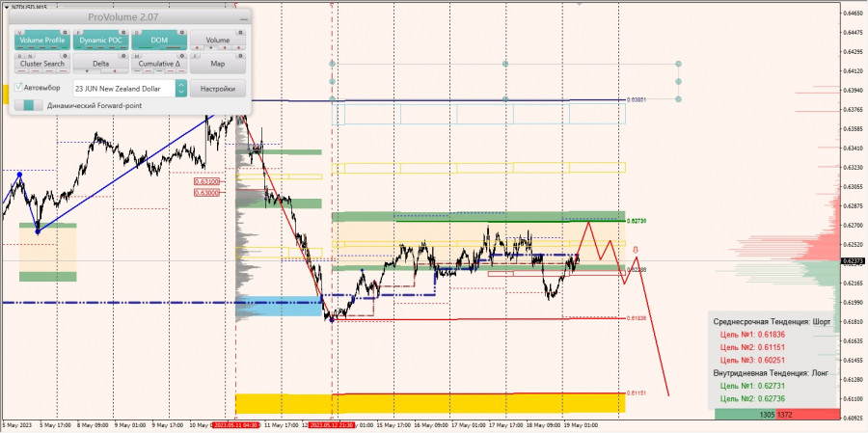Open gear settings on the Volume button
The height and width of the screenshot is (433, 868).
click(x=241, y=33)
